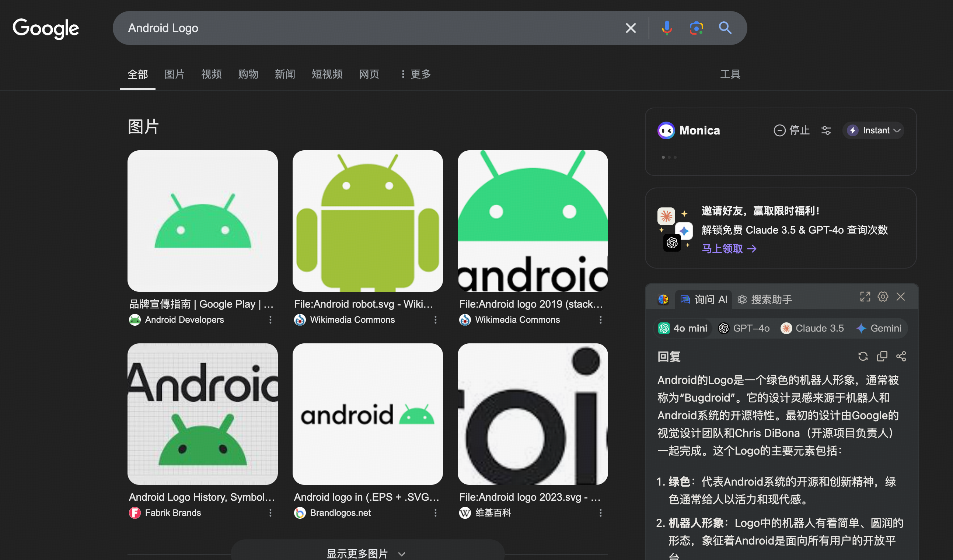Share the AI reply
This screenshot has width=953, height=560.
pyautogui.click(x=901, y=356)
